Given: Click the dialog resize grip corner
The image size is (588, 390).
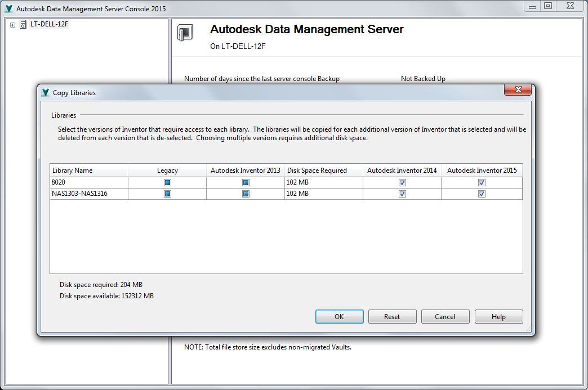Looking at the screenshot, I should [x=528, y=329].
